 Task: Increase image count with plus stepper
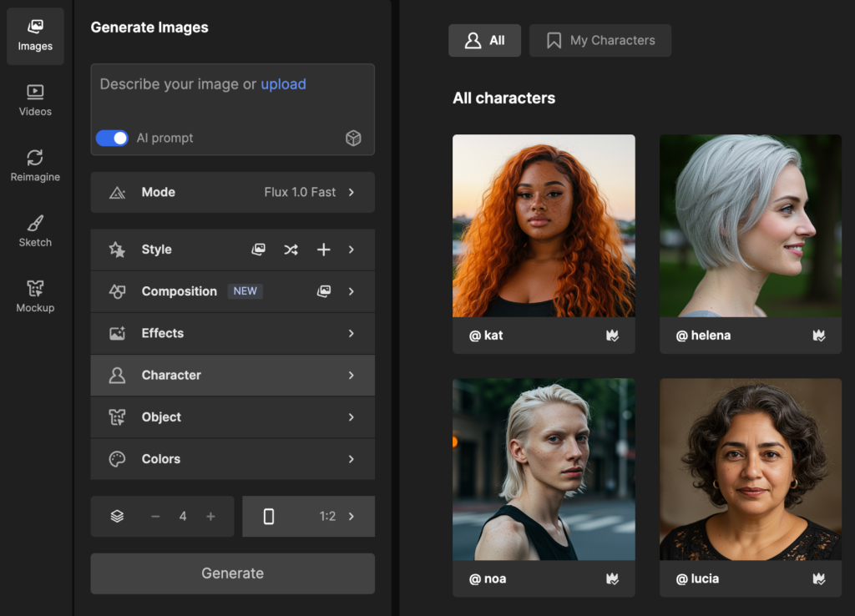pyautogui.click(x=210, y=517)
